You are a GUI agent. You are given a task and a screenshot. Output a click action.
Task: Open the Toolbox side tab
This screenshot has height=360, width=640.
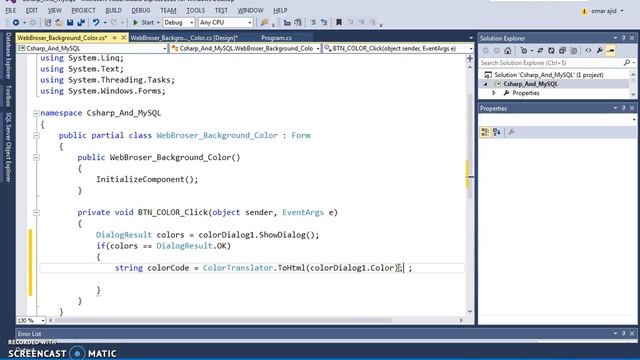click(8, 96)
